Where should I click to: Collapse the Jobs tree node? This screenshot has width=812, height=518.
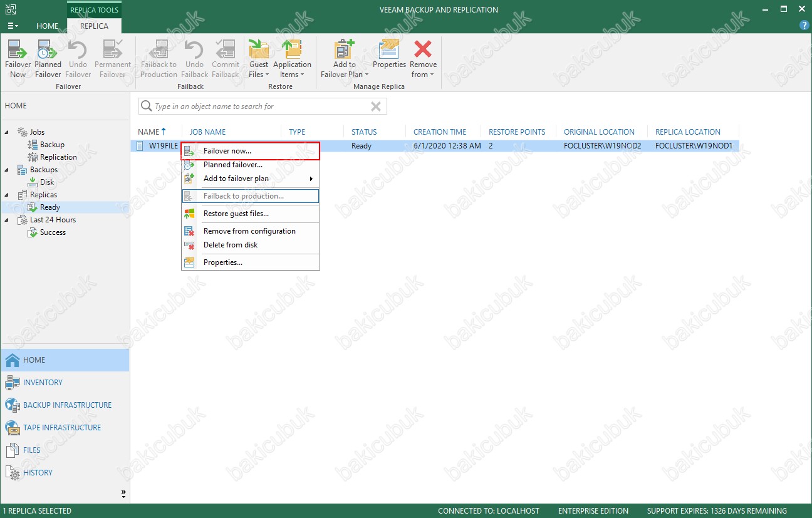(x=8, y=132)
